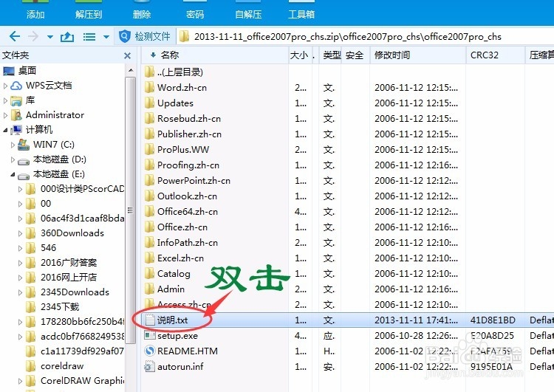Viewport: 554px width, 392px height.
Task: Open the navigation history dropdown arrow
Action: 49,37
